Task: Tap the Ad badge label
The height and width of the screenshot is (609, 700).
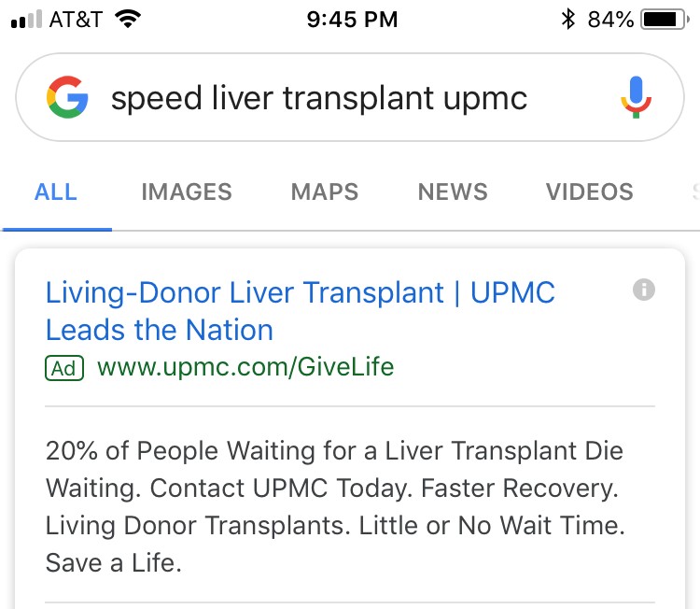Action: coord(64,368)
